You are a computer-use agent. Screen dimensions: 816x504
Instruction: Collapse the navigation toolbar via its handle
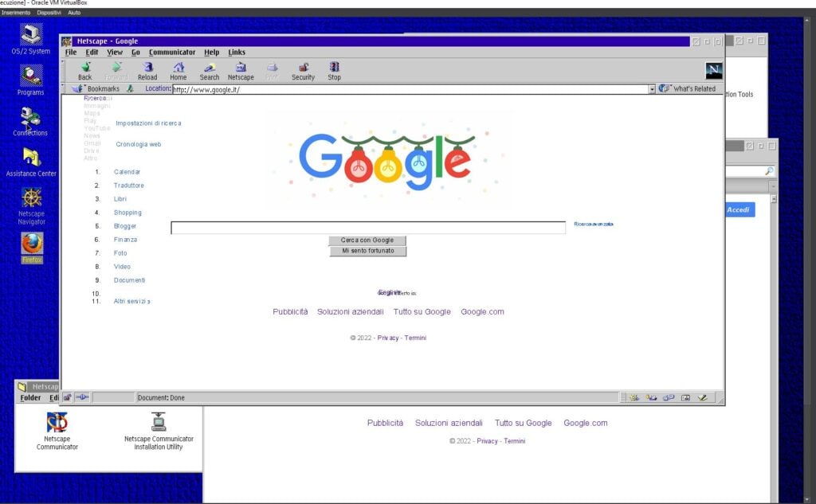63,71
